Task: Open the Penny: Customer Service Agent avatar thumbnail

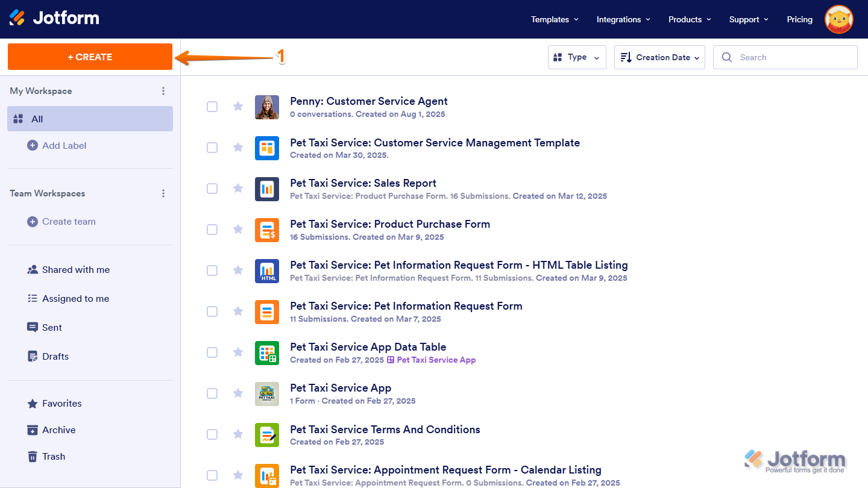Action: [267, 107]
